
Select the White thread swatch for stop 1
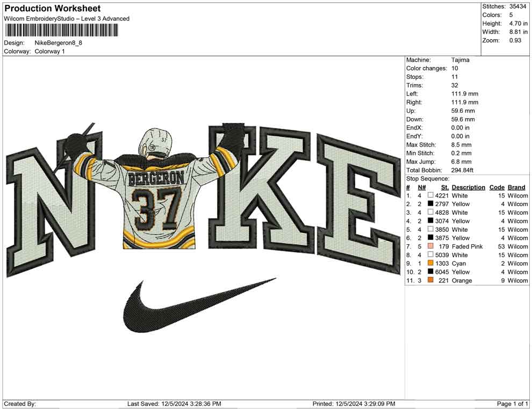[x=430, y=195]
